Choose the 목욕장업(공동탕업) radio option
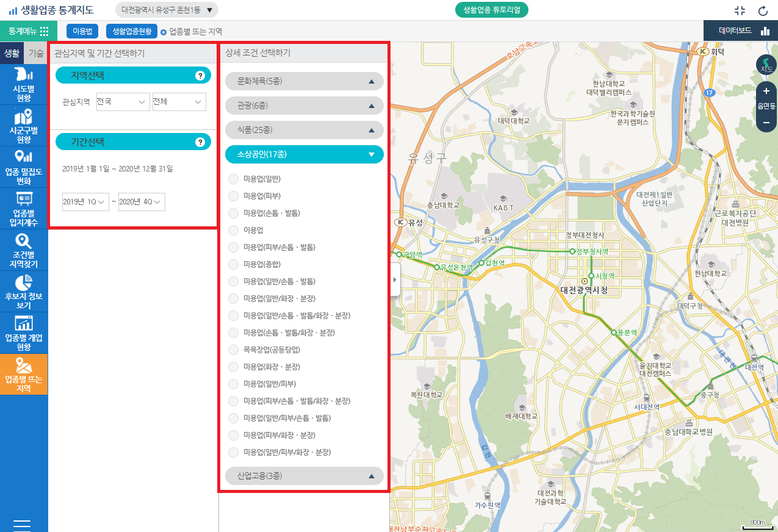The image size is (778, 532). point(233,350)
